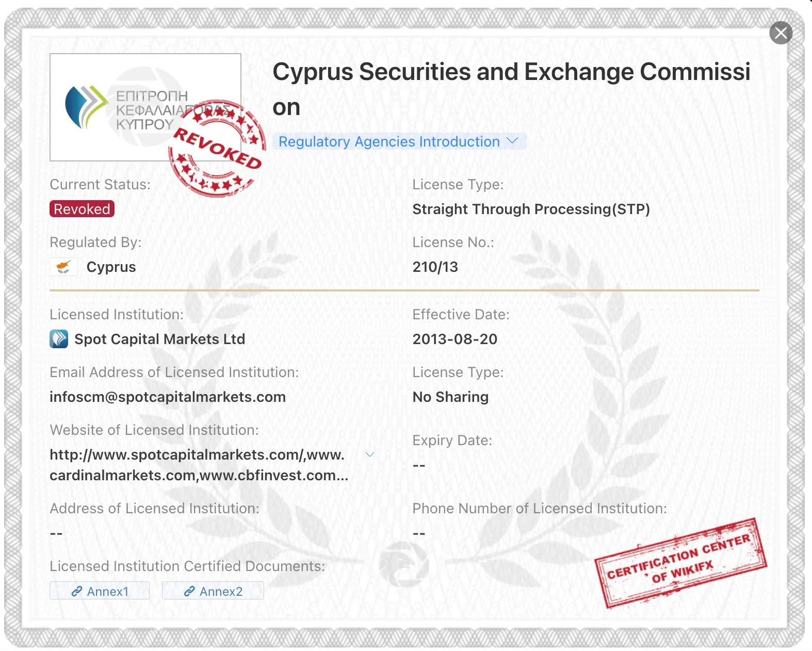
Task: Open the Annex1 document
Action: [100, 591]
